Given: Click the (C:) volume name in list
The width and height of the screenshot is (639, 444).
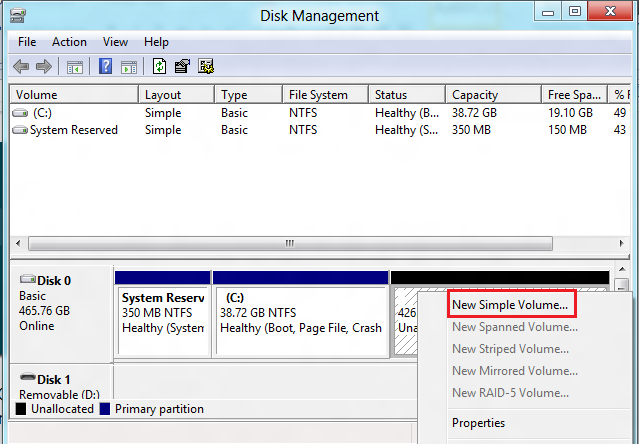Looking at the screenshot, I should click(x=42, y=113).
